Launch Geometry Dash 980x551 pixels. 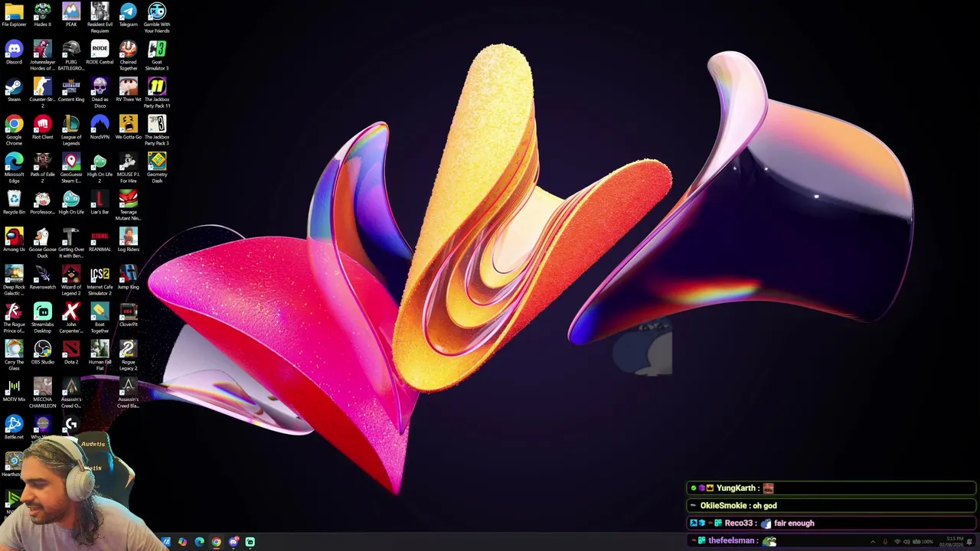tap(157, 168)
